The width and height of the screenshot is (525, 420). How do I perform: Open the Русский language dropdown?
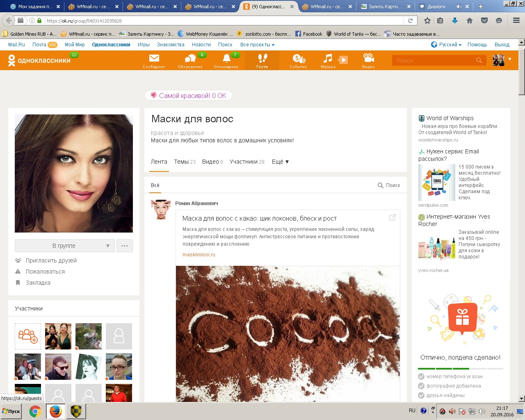(x=446, y=45)
